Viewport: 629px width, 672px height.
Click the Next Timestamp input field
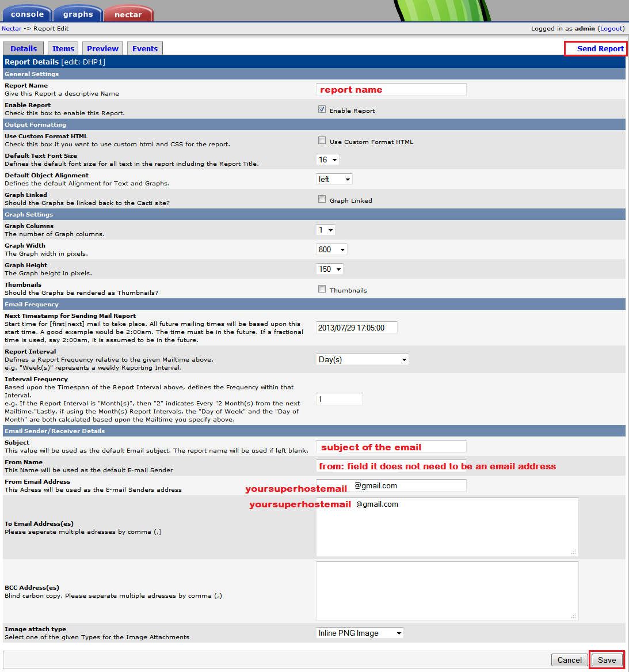pos(356,328)
